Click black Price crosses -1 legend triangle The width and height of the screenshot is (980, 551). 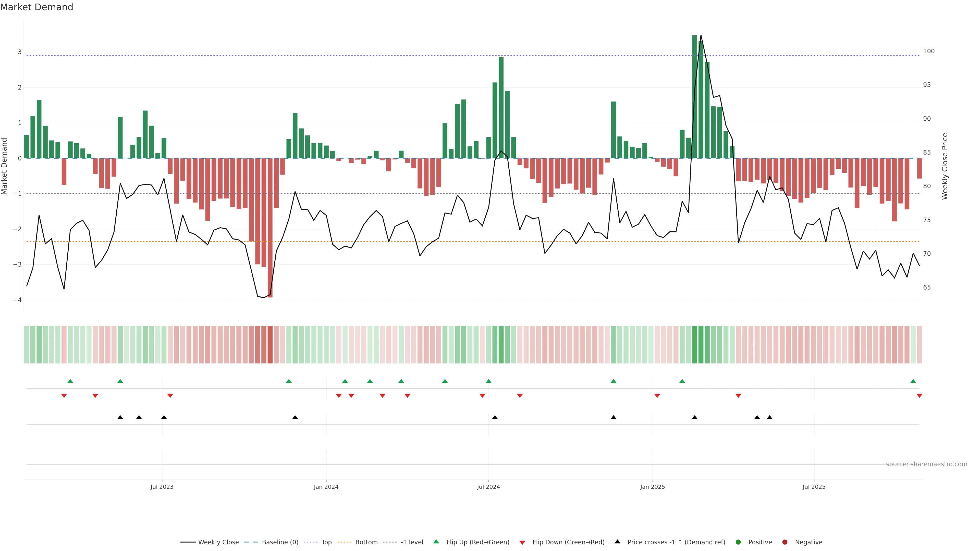617,542
